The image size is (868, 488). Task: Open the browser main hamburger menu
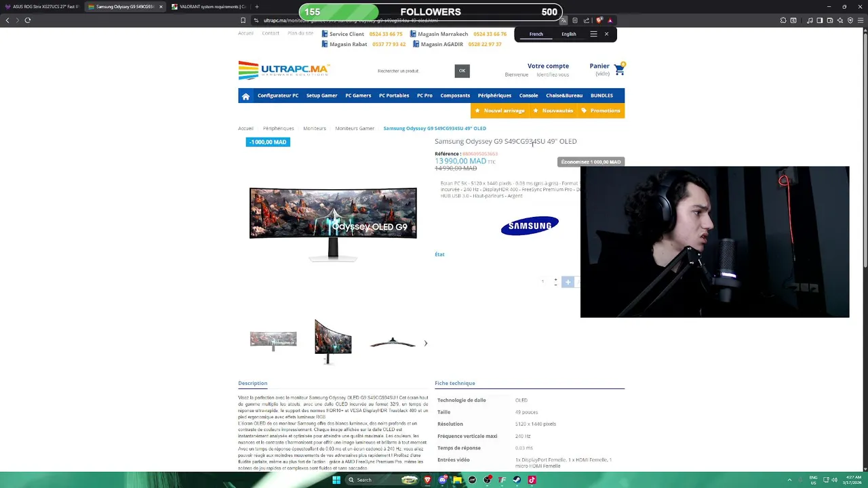(x=861, y=20)
